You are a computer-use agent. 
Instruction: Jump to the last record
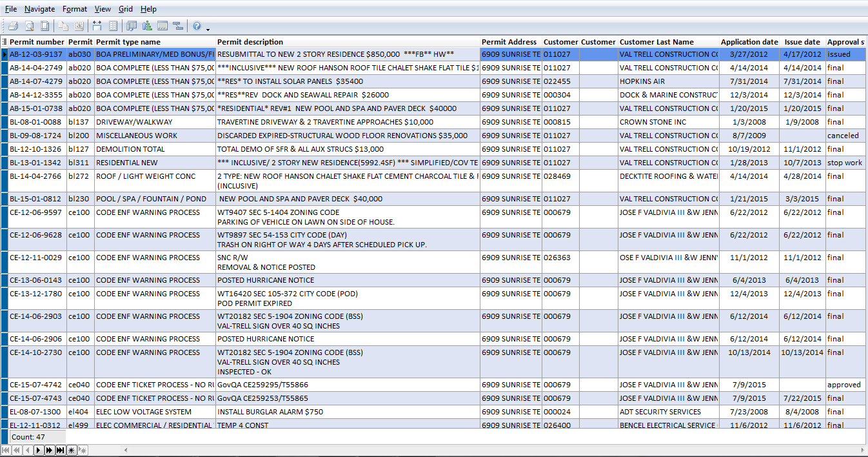click(60, 450)
